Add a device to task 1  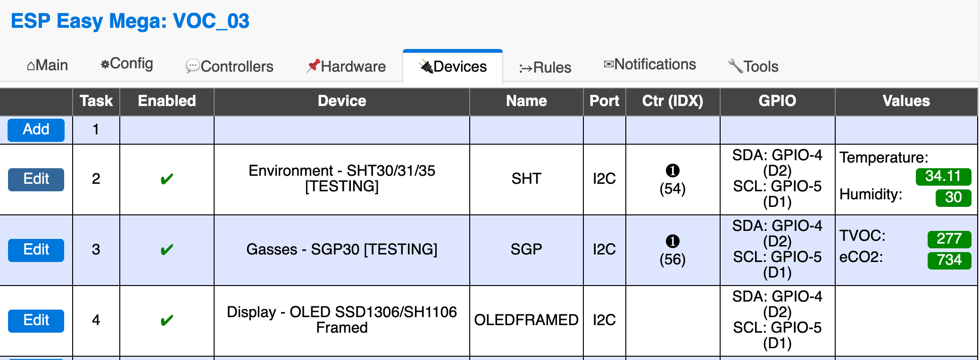pos(36,130)
